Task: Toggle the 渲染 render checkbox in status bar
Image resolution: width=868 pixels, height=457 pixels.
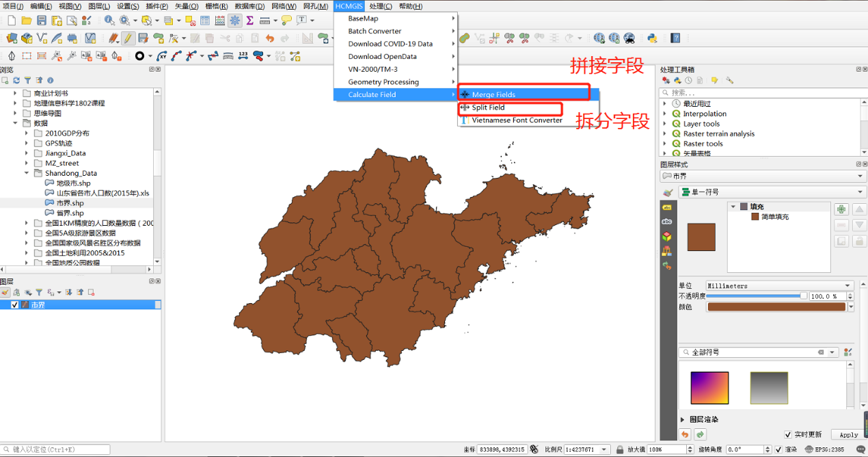Action: pos(778,449)
